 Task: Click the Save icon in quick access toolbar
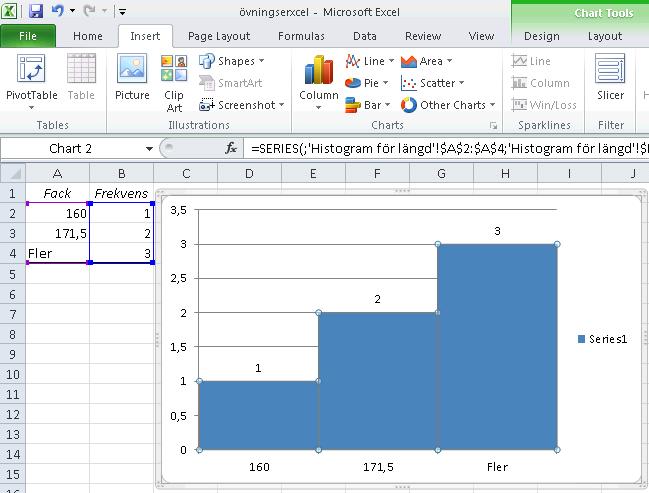(36, 11)
